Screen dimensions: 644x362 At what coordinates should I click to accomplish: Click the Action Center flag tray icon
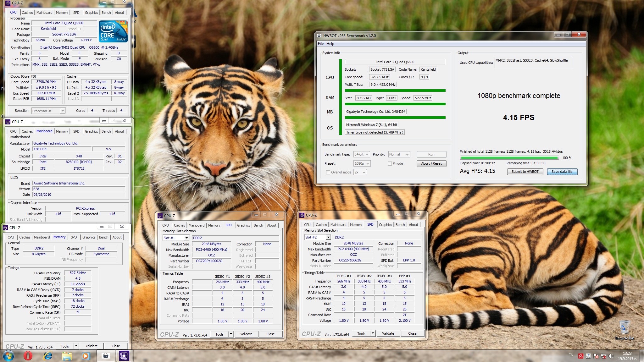[x=596, y=356]
